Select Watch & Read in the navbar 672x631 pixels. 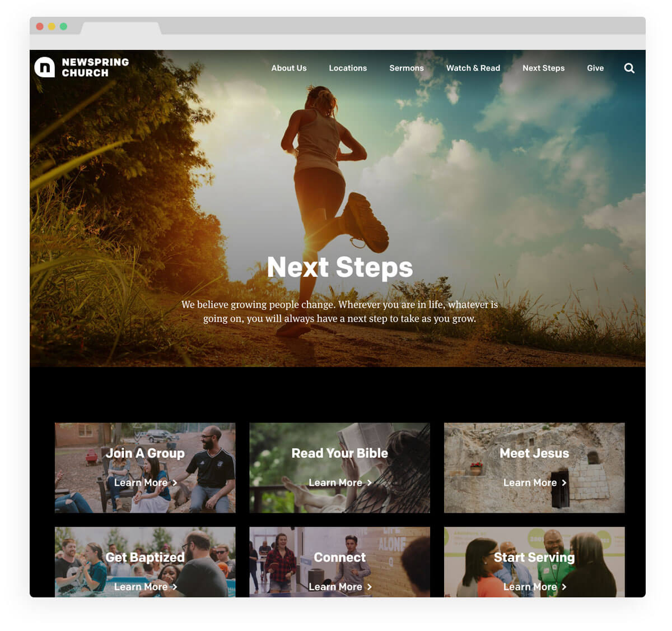pos(473,68)
